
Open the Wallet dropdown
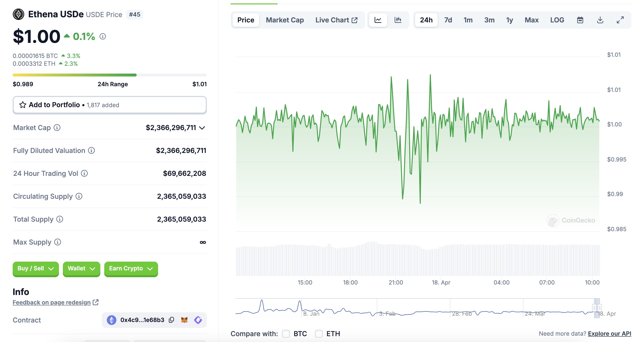point(82,269)
